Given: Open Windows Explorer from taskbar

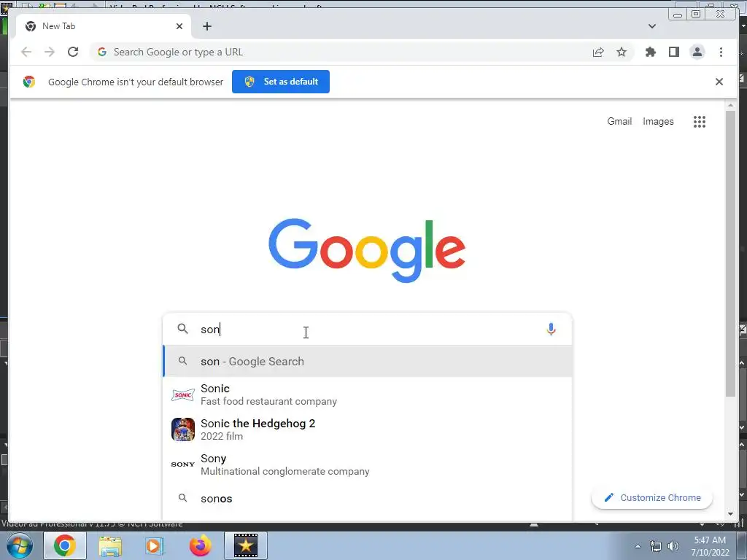Looking at the screenshot, I should tap(110, 545).
